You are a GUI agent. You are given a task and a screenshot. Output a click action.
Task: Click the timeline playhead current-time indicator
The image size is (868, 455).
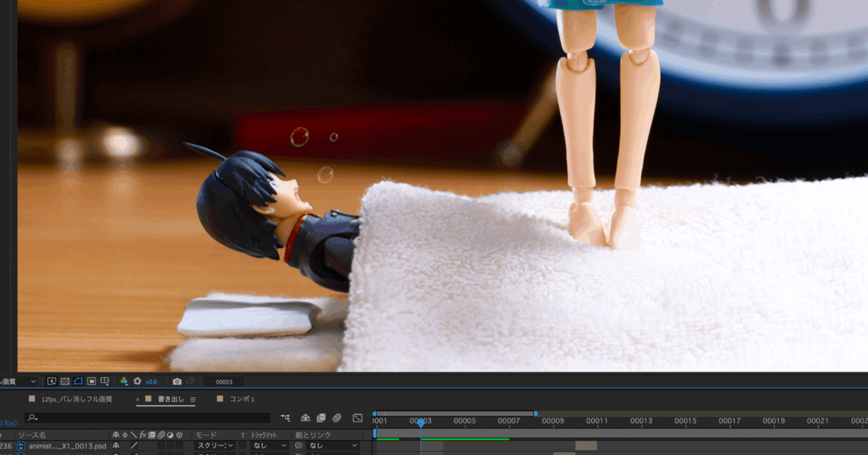point(421,423)
